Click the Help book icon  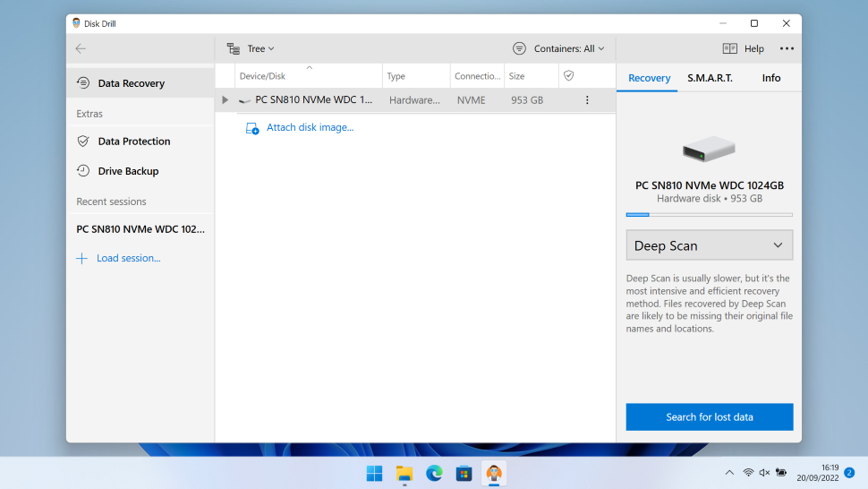coord(729,48)
